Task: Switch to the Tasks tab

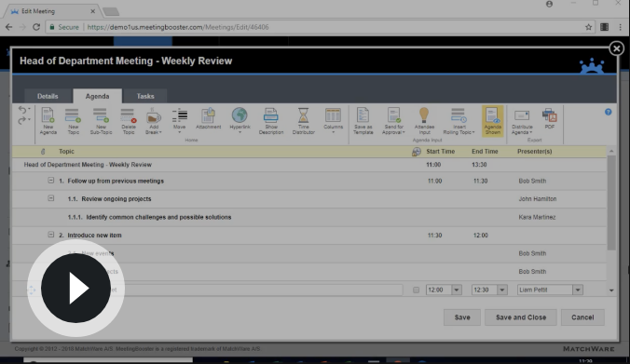Action: tap(145, 96)
